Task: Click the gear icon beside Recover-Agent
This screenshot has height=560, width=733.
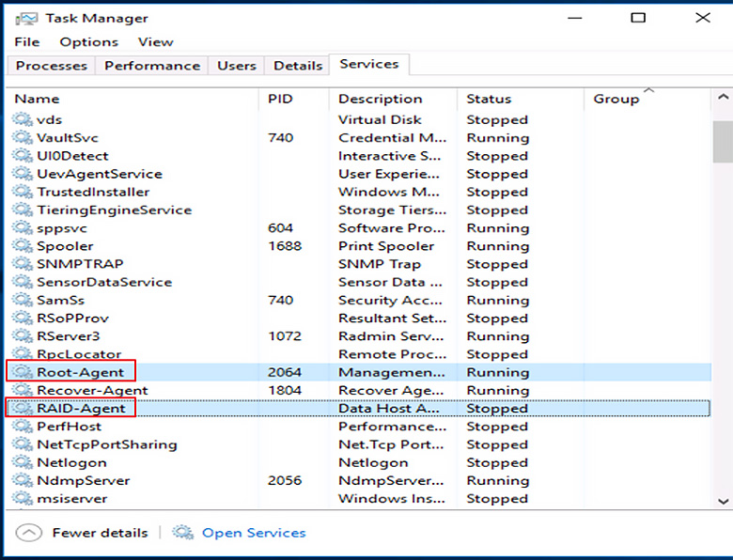Action: [22, 390]
